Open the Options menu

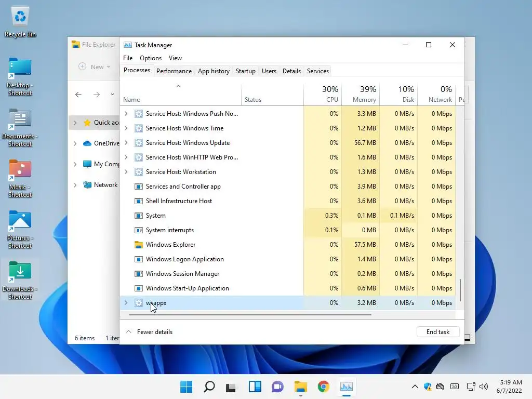[x=151, y=58]
